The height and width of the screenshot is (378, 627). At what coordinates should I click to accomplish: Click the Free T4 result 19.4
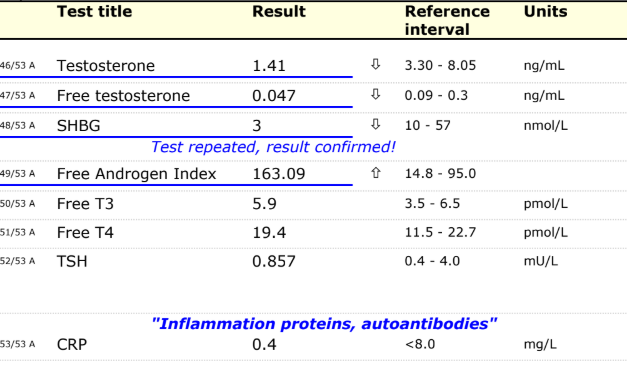(x=269, y=232)
